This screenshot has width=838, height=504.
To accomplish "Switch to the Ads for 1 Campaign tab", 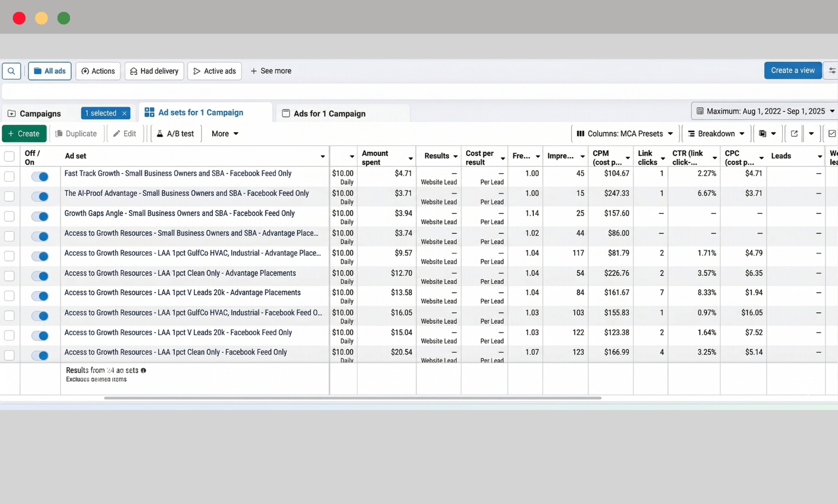I will [x=329, y=114].
